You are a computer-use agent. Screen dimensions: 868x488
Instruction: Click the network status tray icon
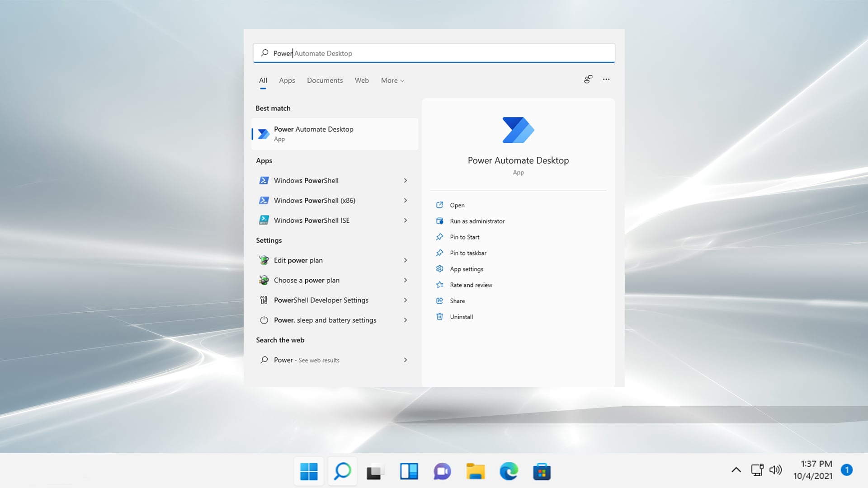757,470
